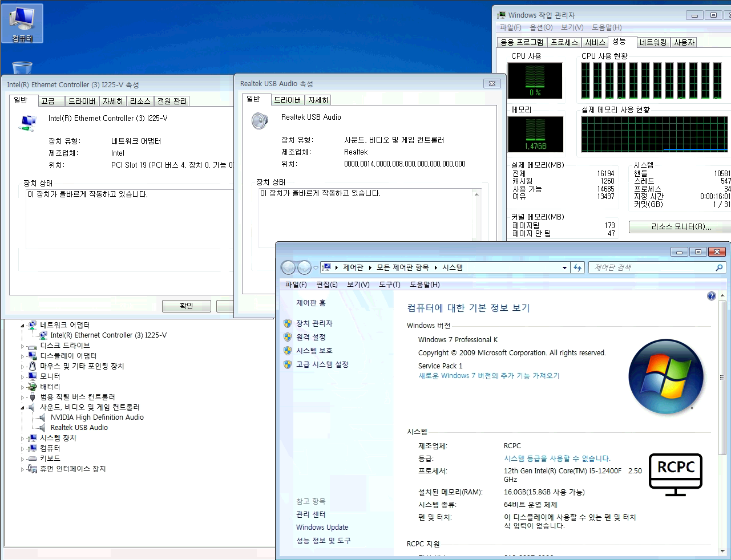
Task: Open the 관리 센터 link
Action: click(x=311, y=514)
